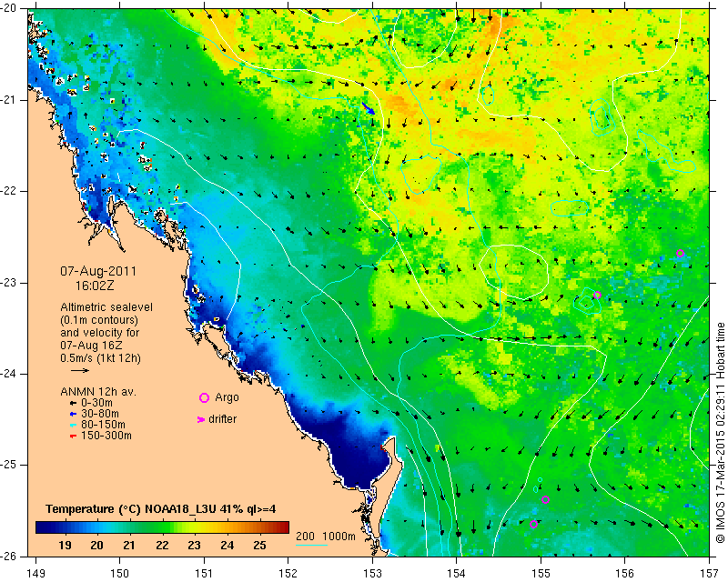Select the Argo float marker near 156.6E 22.7S
This screenshot has width=728, height=582.
680,254
